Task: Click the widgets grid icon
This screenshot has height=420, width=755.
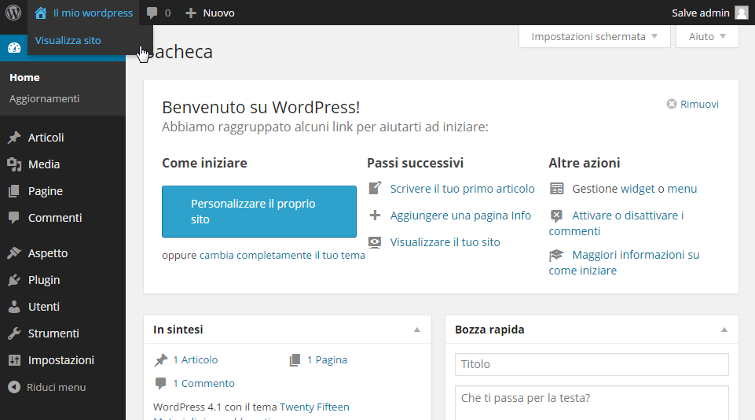Action: [x=557, y=188]
